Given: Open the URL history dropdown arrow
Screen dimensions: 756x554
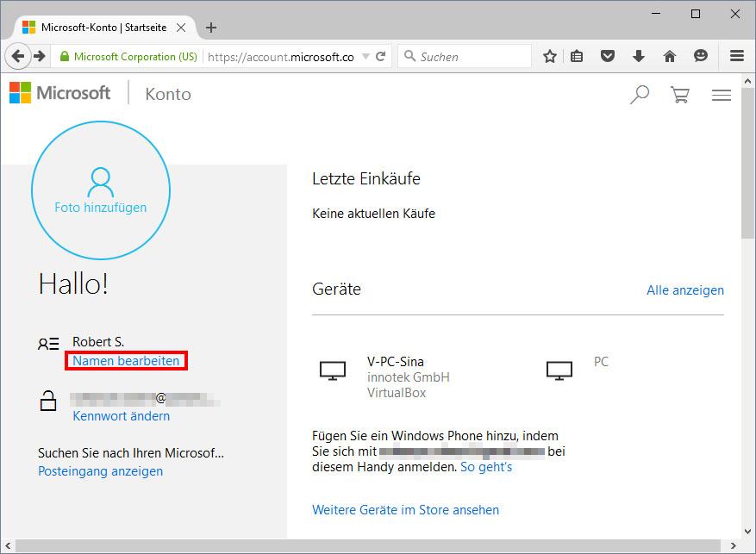Looking at the screenshot, I should tap(366, 56).
